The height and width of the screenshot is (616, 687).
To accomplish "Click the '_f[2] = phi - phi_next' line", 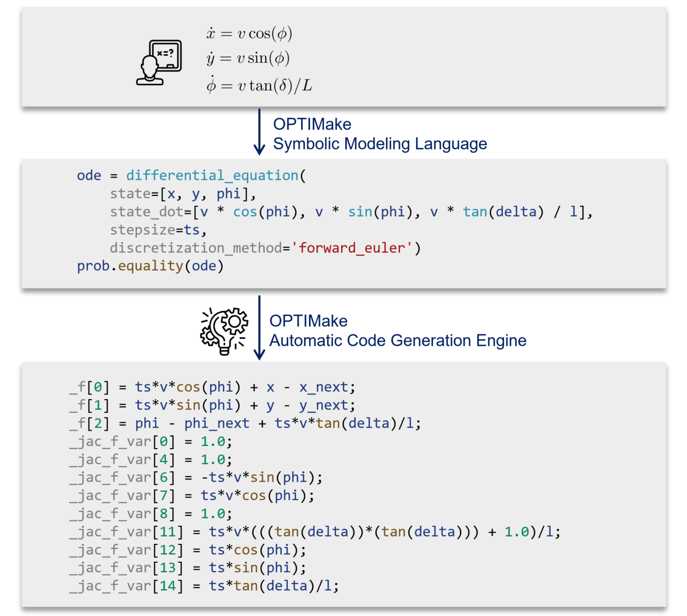I will (245, 423).
